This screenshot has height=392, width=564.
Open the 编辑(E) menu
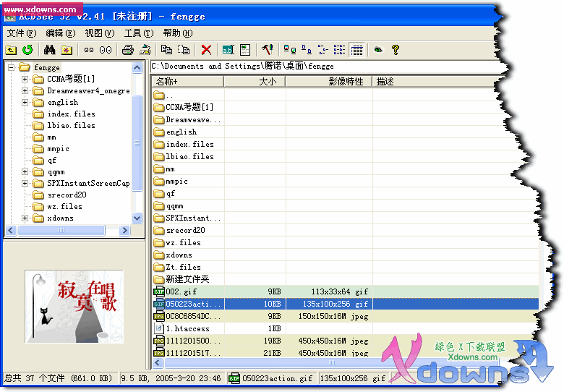pyautogui.click(x=61, y=33)
